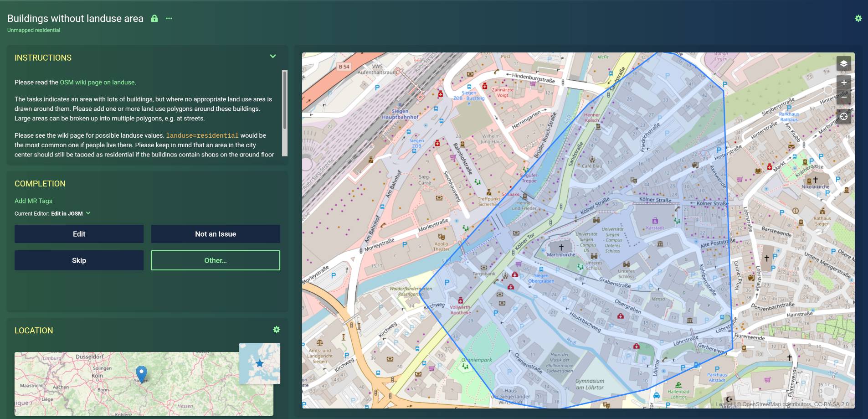This screenshot has height=419, width=868.
Task: Click the Martinikirche cross icon
Action: (x=561, y=247)
